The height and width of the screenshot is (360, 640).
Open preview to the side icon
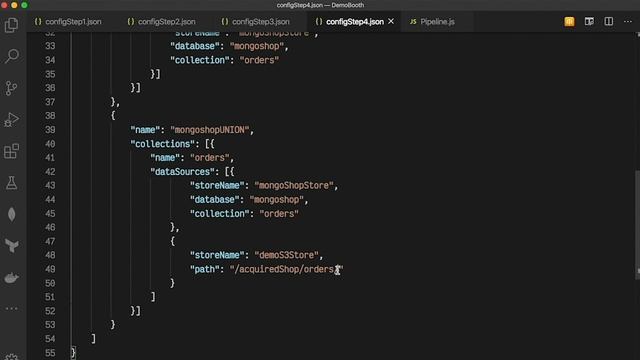click(x=589, y=22)
